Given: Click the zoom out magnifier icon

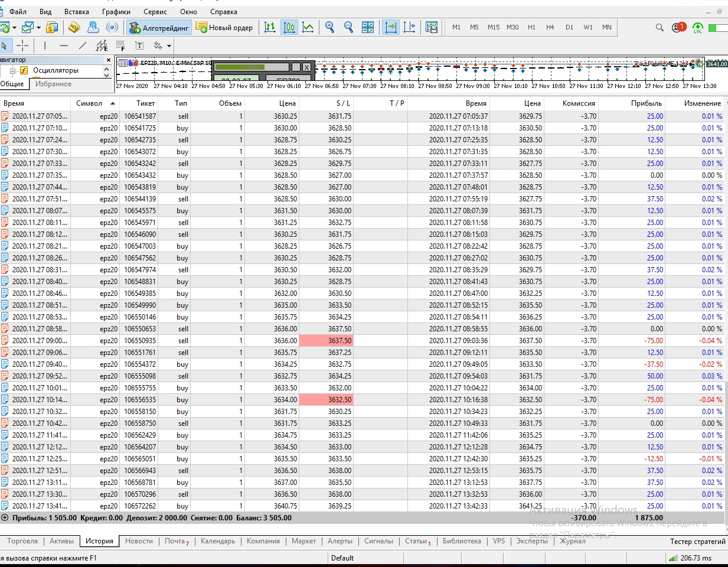Looking at the screenshot, I should coord(348,27).
